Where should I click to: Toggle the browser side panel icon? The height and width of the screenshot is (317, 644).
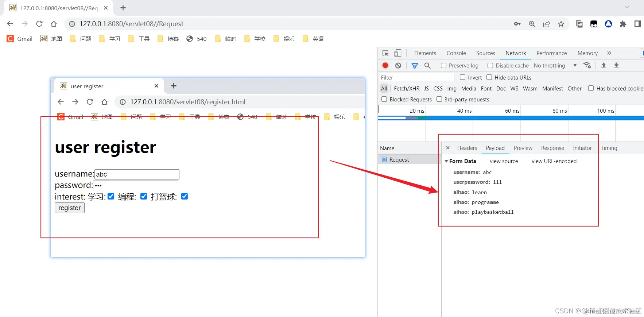pyautogui.click(x=637, y=24)
